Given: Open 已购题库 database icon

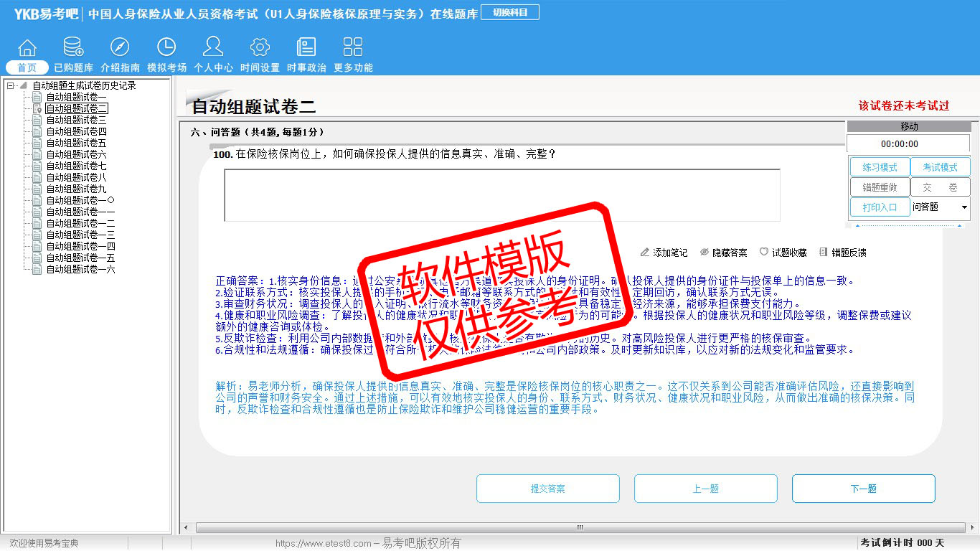Looking at the screenshot, I should [x=73, y=48].
